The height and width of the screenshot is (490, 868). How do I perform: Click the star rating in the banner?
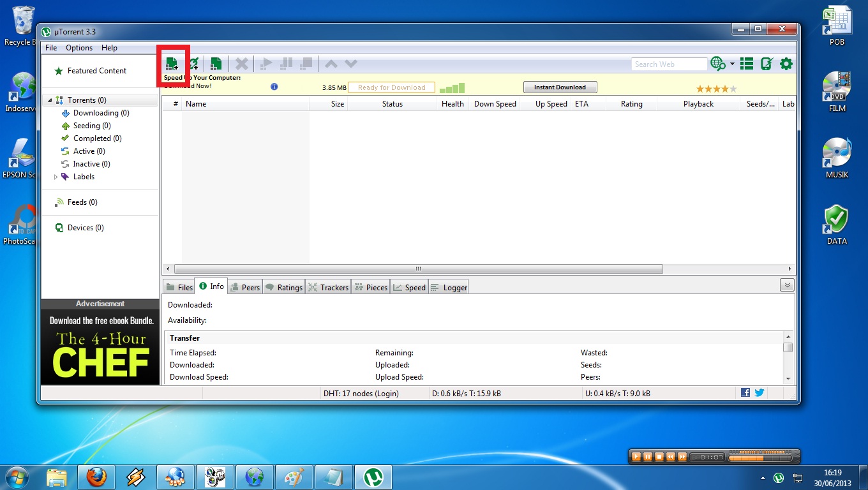(716, 89)
